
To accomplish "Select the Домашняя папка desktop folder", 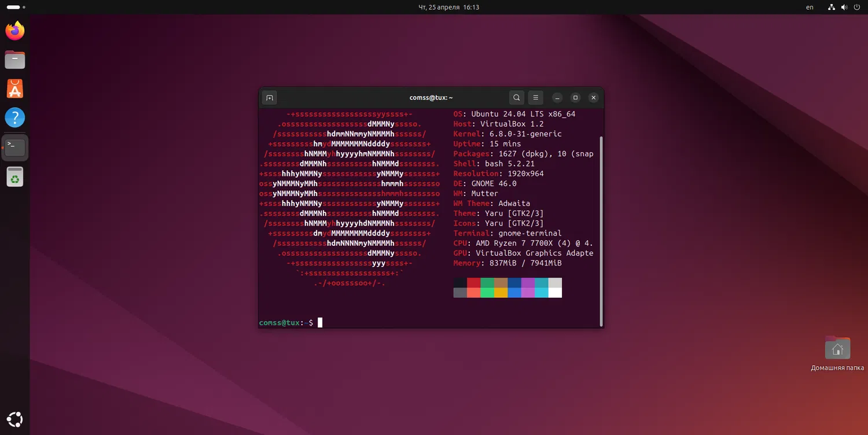I will pos(837,349).
